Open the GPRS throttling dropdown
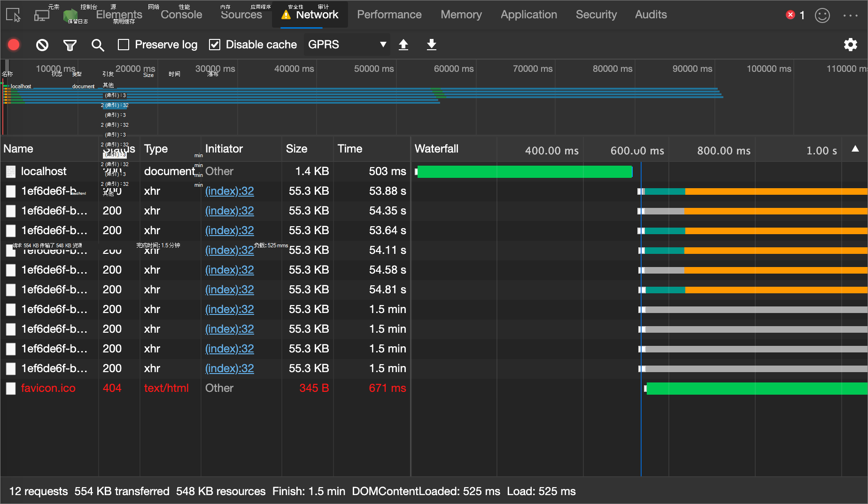The image size is (868, 504). click(347, 45)
